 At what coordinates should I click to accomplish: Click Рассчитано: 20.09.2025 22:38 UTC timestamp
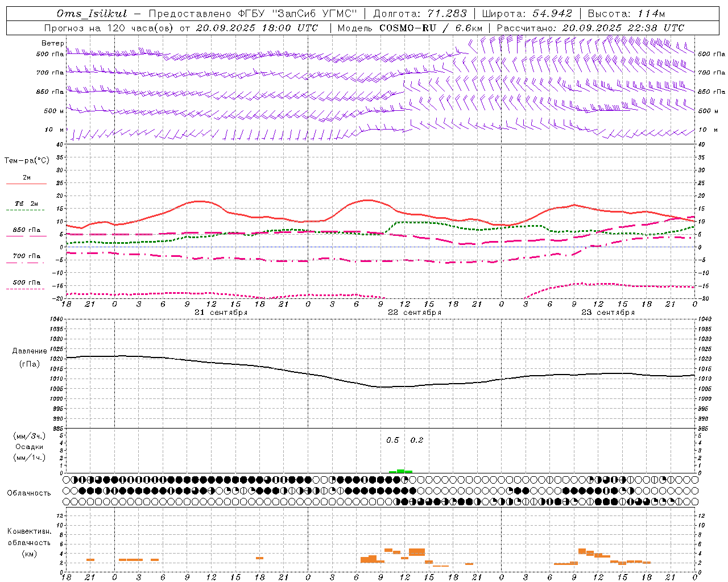pos(590,28)
